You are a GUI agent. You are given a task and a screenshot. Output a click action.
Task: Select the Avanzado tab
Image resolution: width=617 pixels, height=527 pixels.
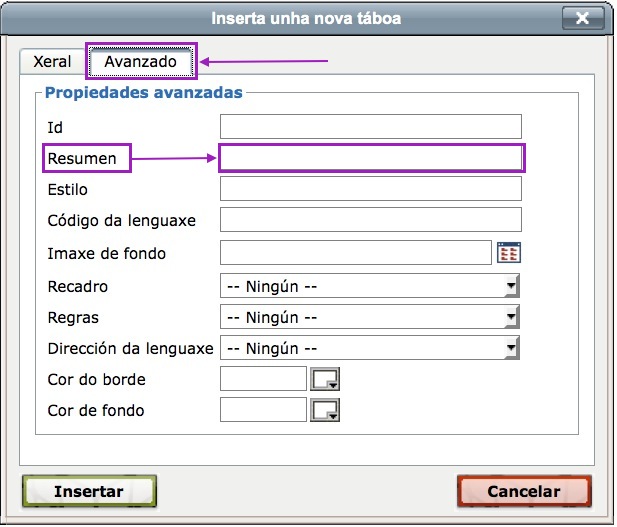tap(141, 62)
